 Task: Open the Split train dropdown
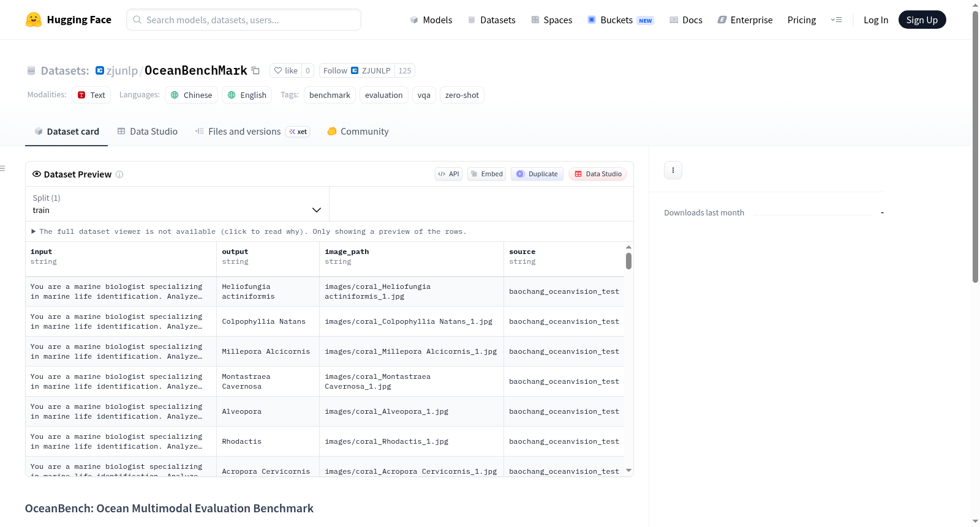point(177,204)
